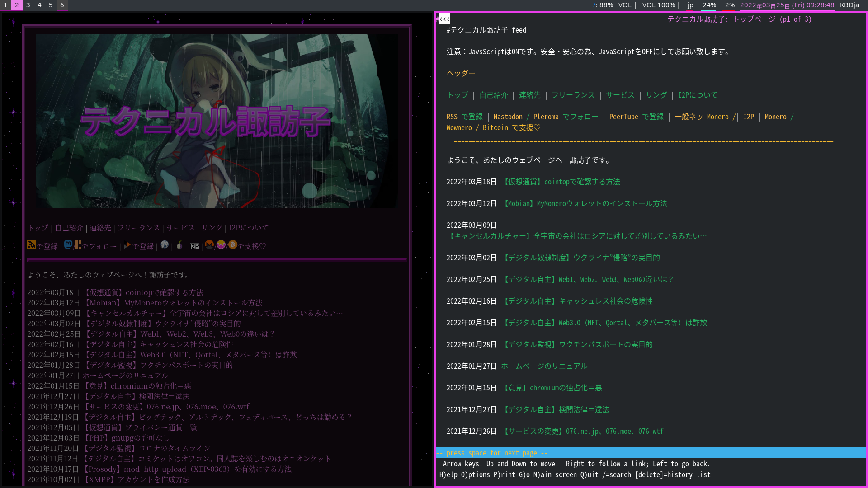Image resolution: width=868 pixels, height=488 pixels.
Task: Follow 検閲法律=違法 link in Lynx
Action: [x=555, y=409]
